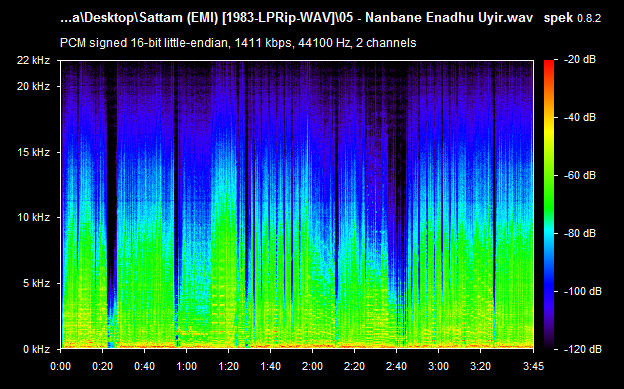Click the 5 kHz frequency label
Screen dimensions: 624x389
tap(36, 283)
